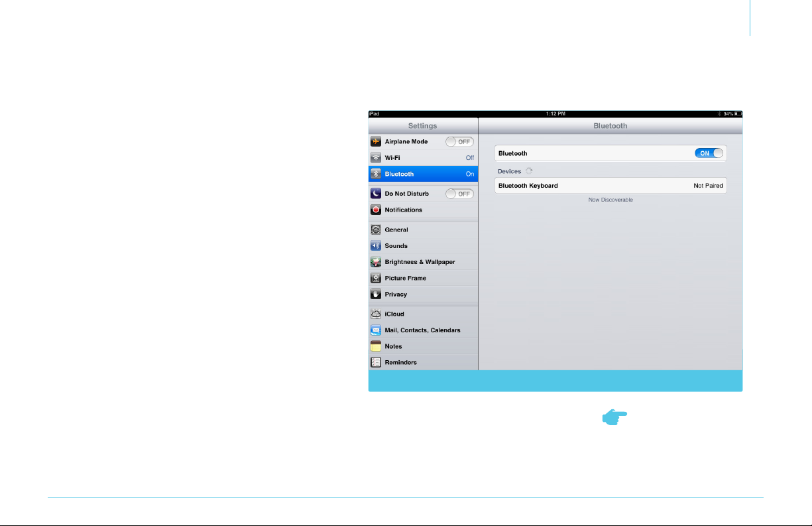Open Mail, Contacts, Calendars settings
Image resolution: width=812 pixels, height=526 pixels.
[x=423, y=330]
